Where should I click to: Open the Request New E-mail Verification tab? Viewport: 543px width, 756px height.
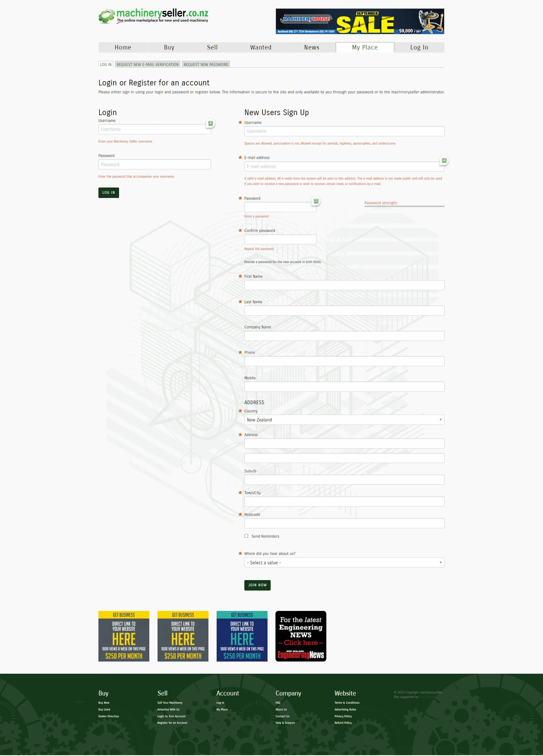[x=147, y=64]
